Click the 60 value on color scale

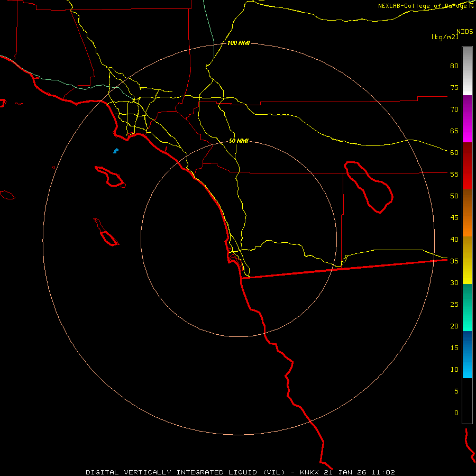pyautogui.click(x=454, y=153)
